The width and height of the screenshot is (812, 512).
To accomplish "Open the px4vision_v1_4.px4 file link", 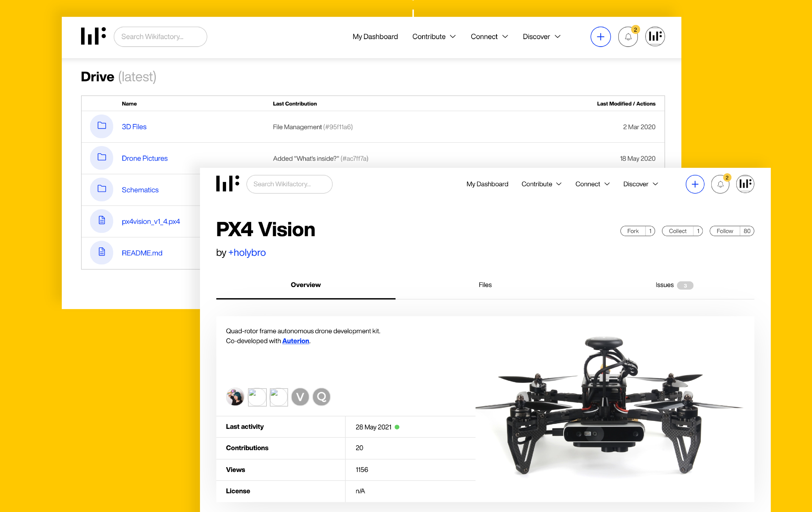I will [x=151, y=221].
